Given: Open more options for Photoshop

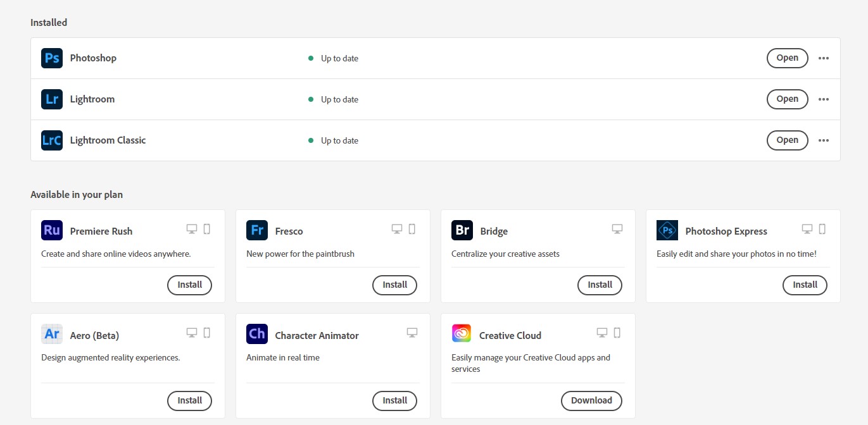Looking at the screenshot, I should (x=824, y=58).
